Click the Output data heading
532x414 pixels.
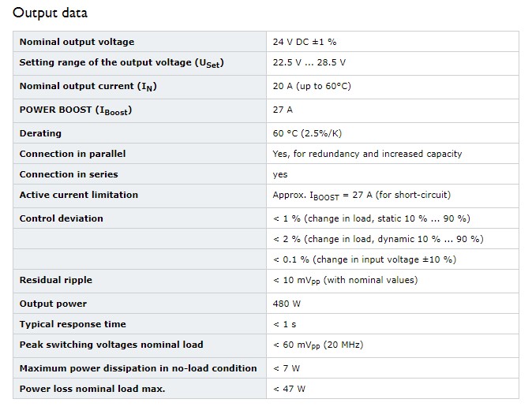pos(50,13)
